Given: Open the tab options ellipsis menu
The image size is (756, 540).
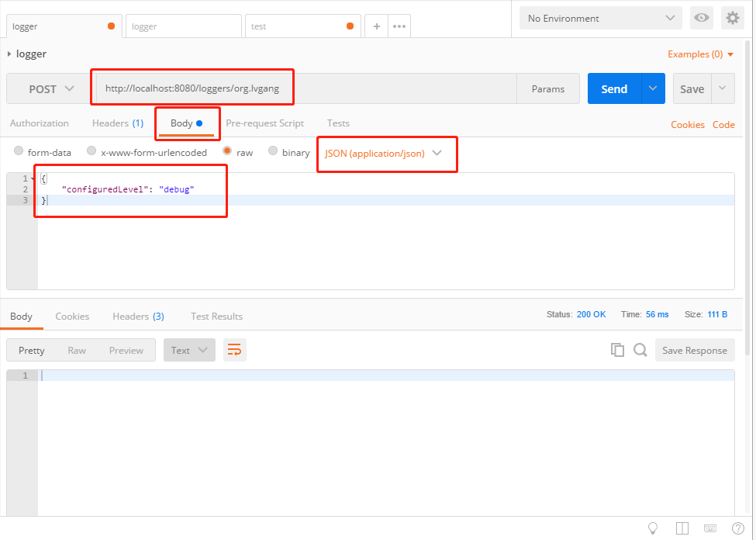Looking at the screenshot, I should click(399, 26).
